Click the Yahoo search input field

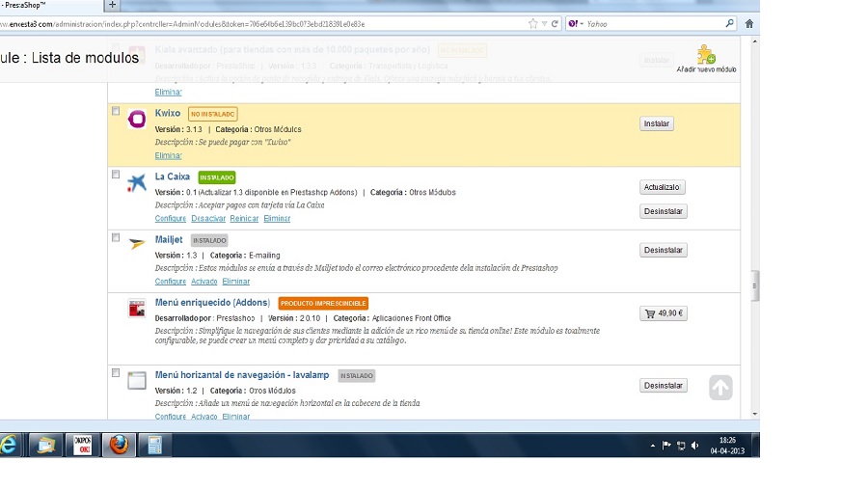pyautogui.click(x=653, y=24)
